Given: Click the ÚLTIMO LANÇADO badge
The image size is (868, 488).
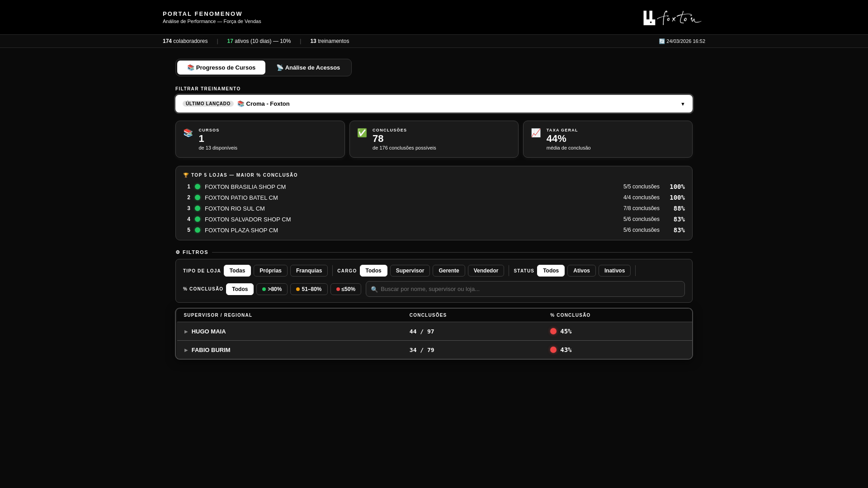Looking at the screenshot, I should [208, 104].
